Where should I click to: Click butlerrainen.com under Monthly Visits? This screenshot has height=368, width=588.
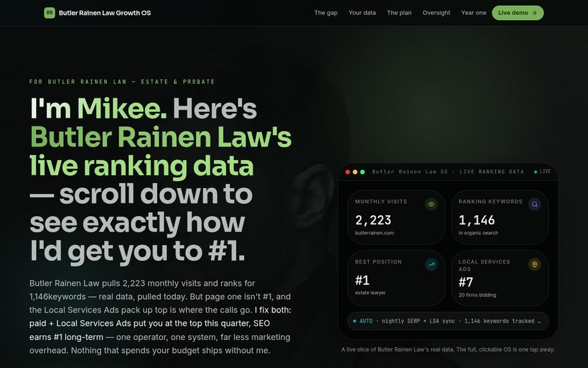(374, 233)
